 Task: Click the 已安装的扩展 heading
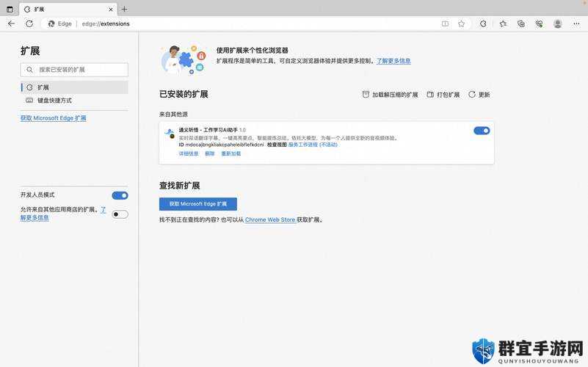pyautogui.click(x=184, y=94)
